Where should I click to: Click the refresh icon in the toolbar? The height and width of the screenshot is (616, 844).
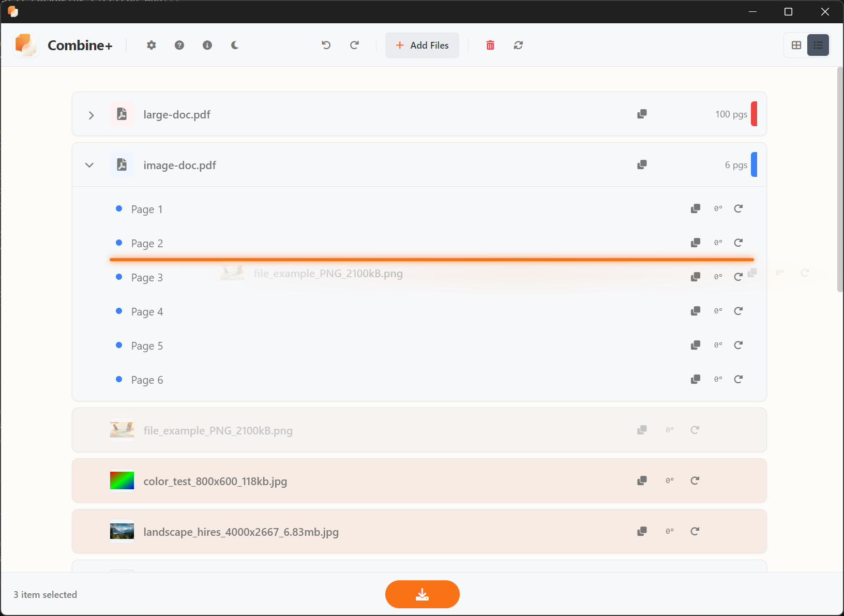coord(518,45)
